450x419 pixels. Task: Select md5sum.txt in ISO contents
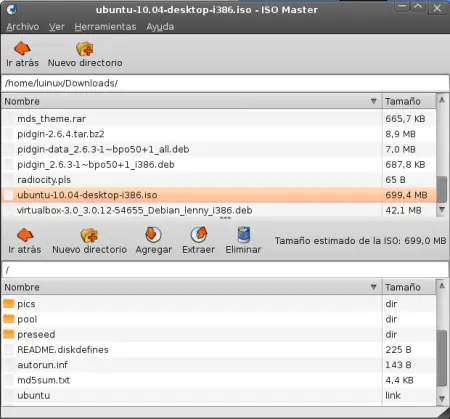pos(44,380)
